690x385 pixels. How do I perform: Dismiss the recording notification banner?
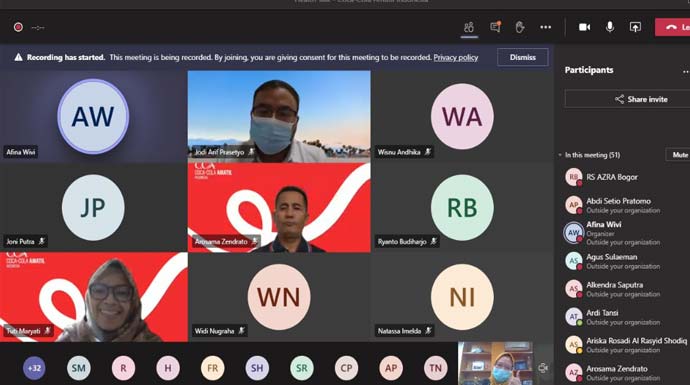(523, 57)
